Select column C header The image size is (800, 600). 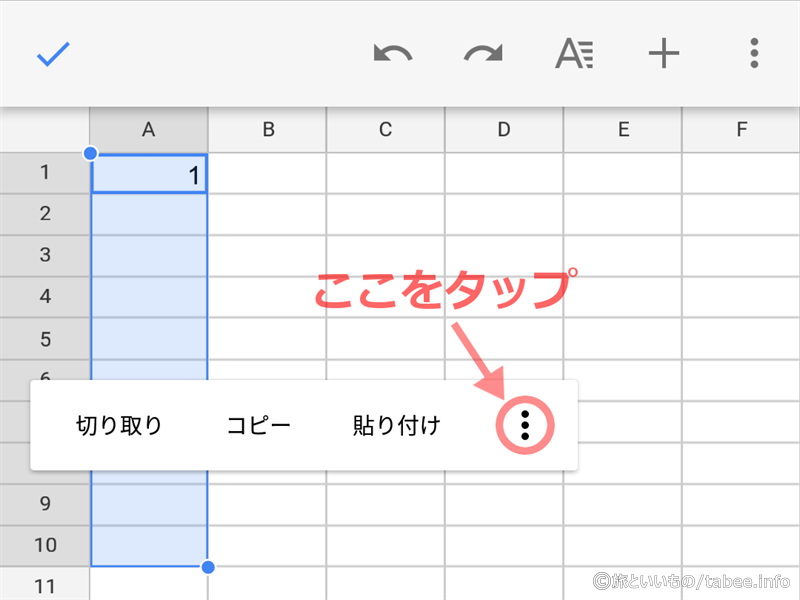pyautogui.click(x=386, y=130)
